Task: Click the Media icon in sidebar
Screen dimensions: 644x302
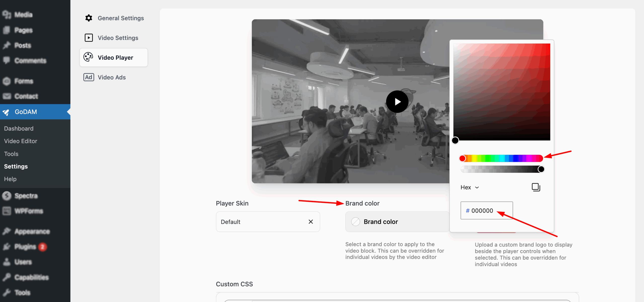Action: (7, 15)
